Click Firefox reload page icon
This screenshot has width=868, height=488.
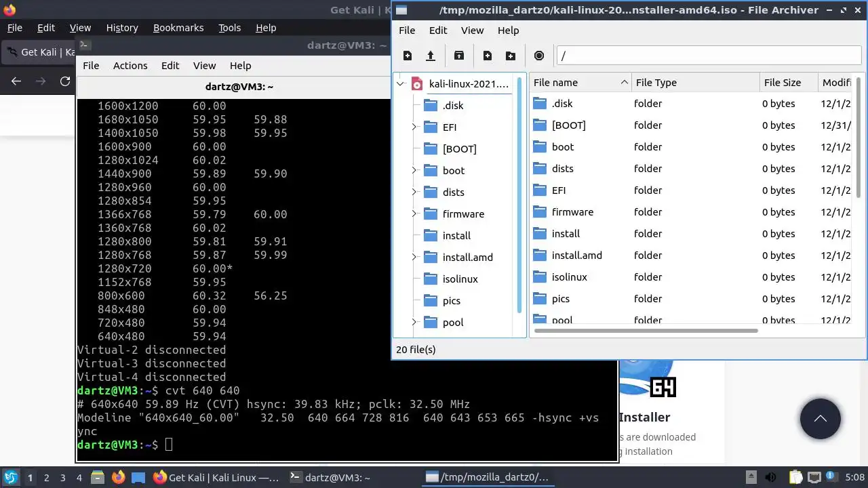coord(65,81)
